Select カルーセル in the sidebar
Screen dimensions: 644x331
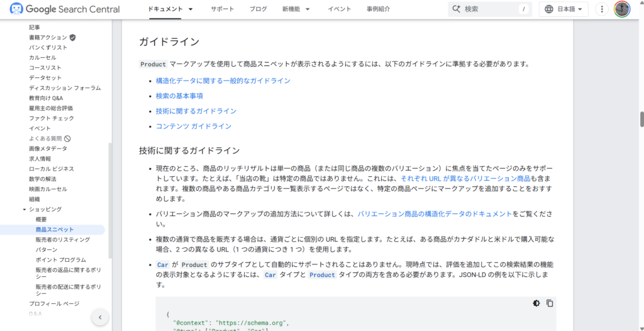click(42, 57)
